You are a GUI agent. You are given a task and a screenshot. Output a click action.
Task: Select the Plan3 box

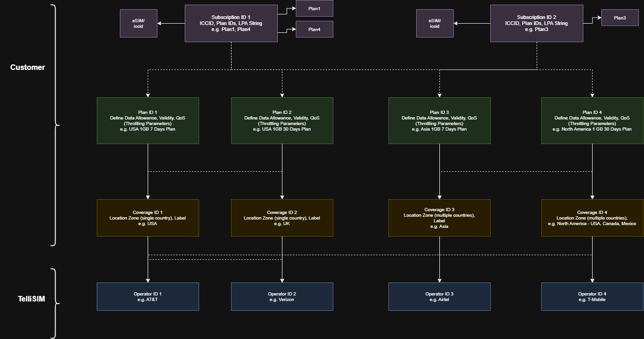[x=620, y=18]
